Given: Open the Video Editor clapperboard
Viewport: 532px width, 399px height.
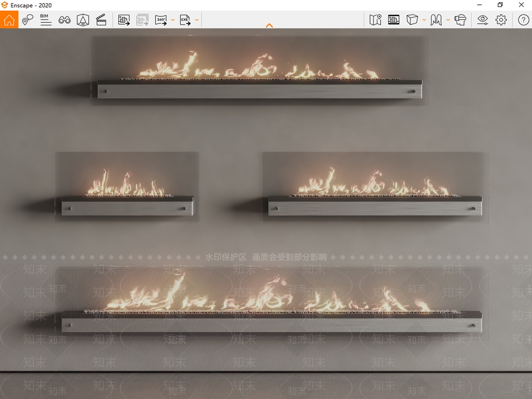Looking at the screenshot, I should point(101,20).
